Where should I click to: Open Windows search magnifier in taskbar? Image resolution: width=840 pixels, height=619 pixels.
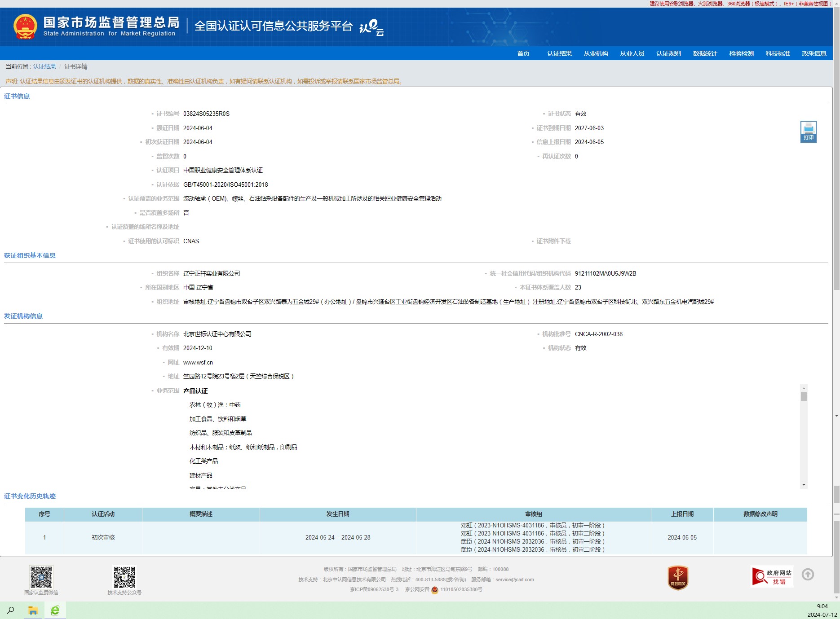coord(10,610)
